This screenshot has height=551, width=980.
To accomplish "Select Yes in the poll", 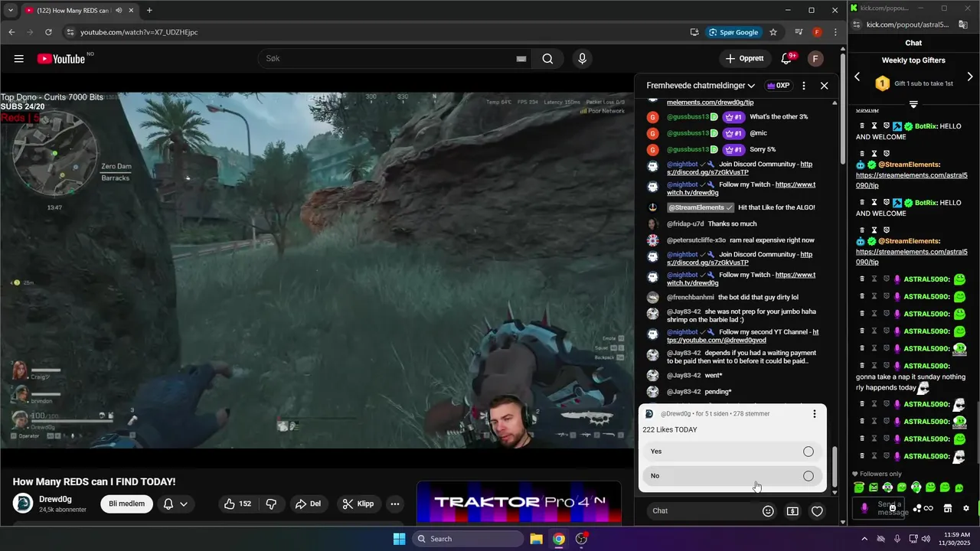I will pyautogui.click(x=733, y=452).
